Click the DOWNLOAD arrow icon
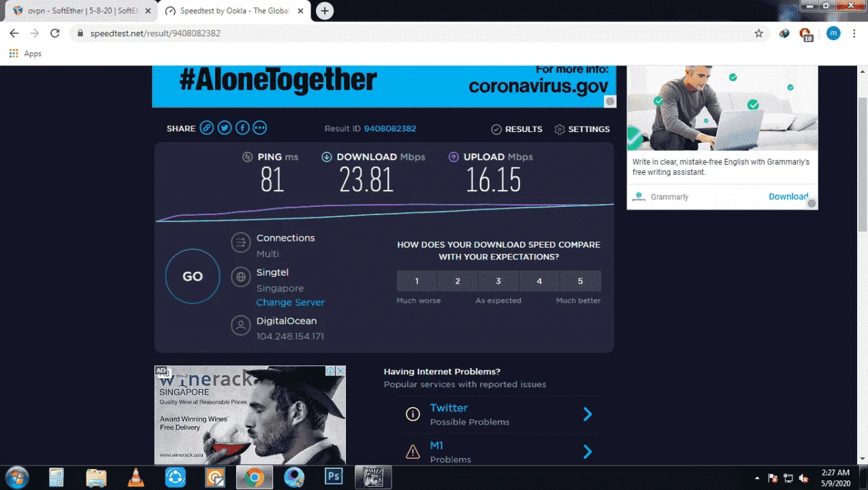This screenshot has width=868, height=490. (327, 157)
